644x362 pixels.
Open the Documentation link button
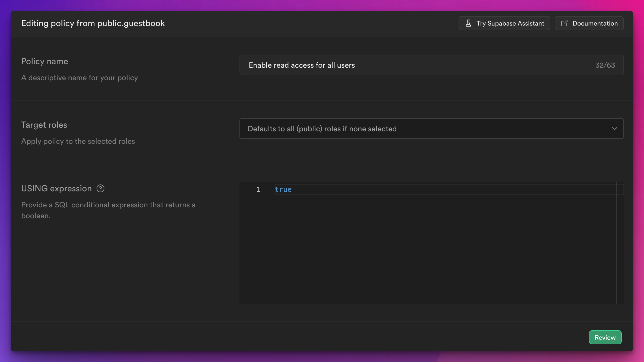(589, 23)
